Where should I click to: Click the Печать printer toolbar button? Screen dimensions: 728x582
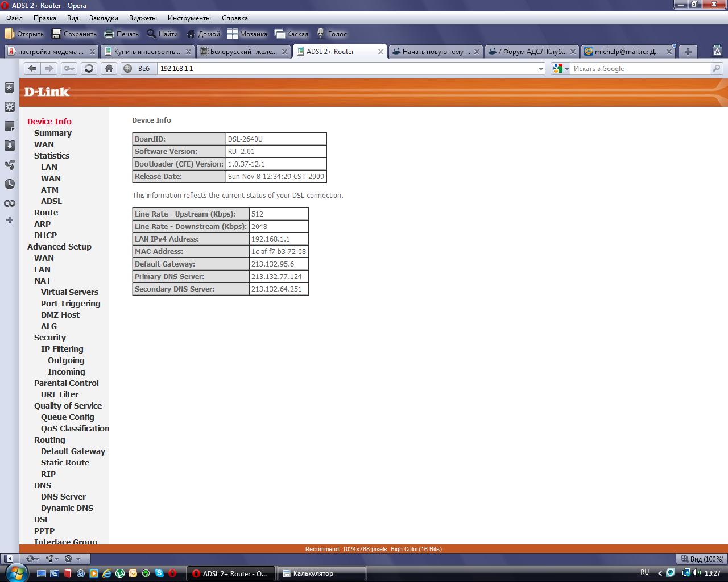click(x=121, y=34)
